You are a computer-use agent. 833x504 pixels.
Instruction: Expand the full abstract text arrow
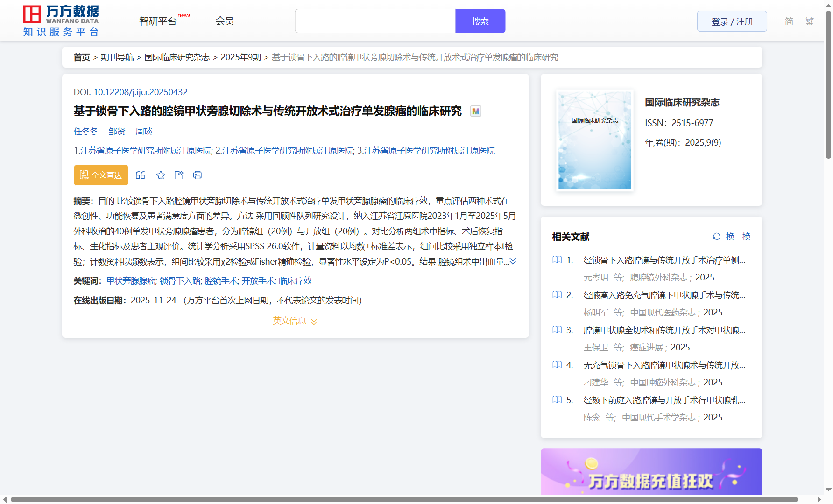point(513,261)
